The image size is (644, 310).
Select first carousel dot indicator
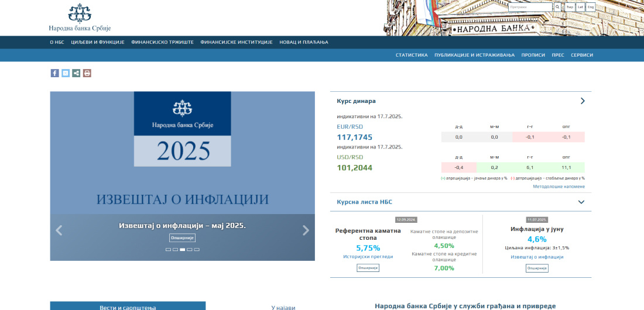coord(168,250)
